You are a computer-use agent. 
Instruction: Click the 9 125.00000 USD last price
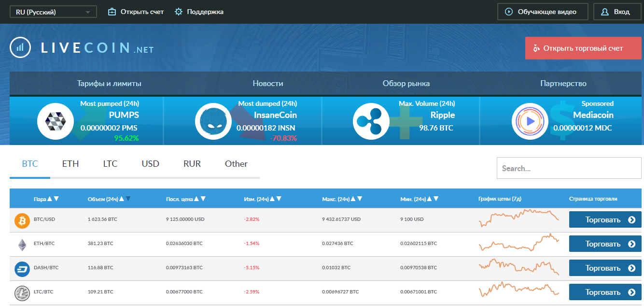pyautogui.click(x=185, y=219)
